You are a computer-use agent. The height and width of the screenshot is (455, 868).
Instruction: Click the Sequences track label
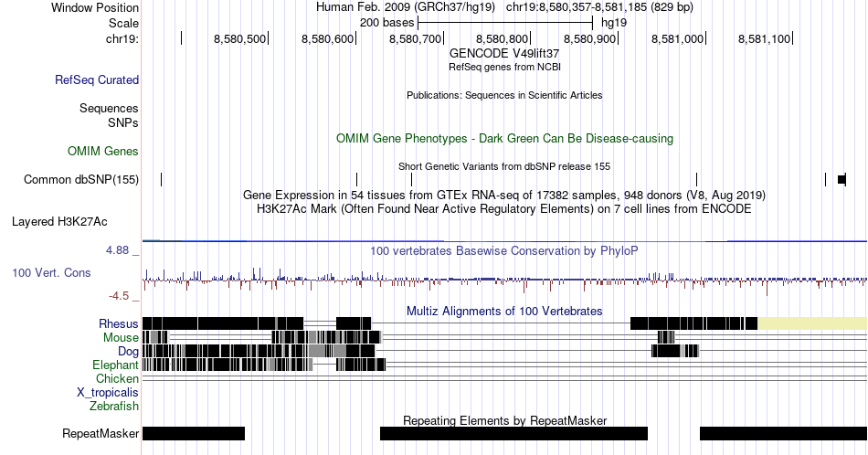point(109,108)
